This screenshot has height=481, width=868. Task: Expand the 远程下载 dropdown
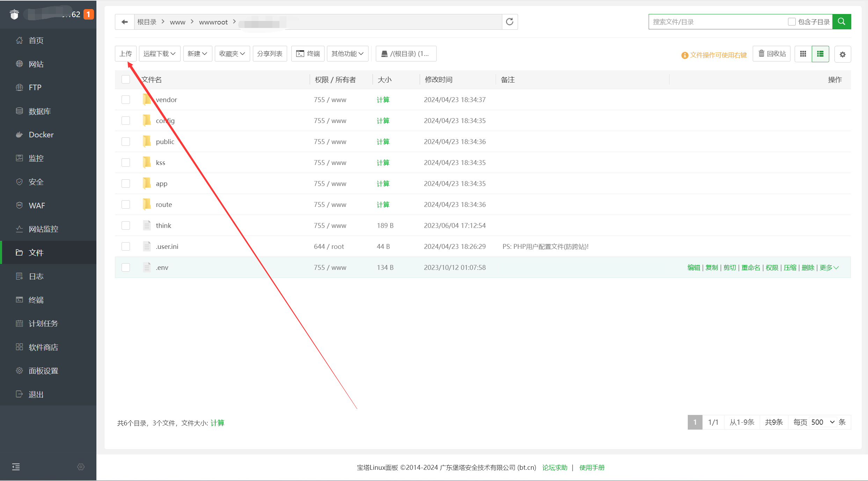(160, 53)
